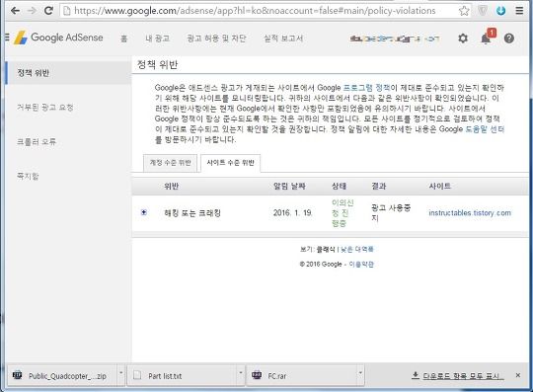The width and height of the screenshot is (533, 392).
Task: Select 거부된 광고 요청 in sidebar
Action: 45,108
